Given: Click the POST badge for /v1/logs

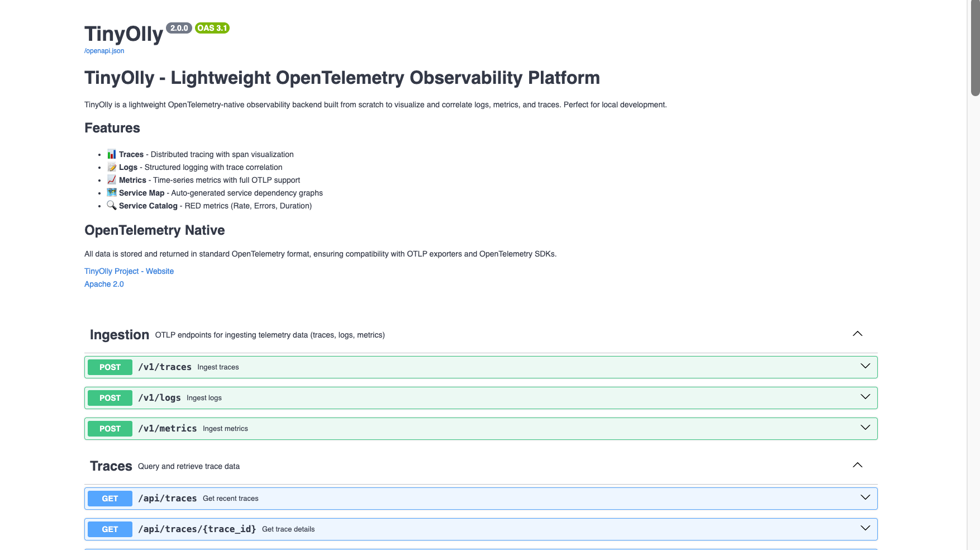Looking at the screenshot, I should (110, 398).
